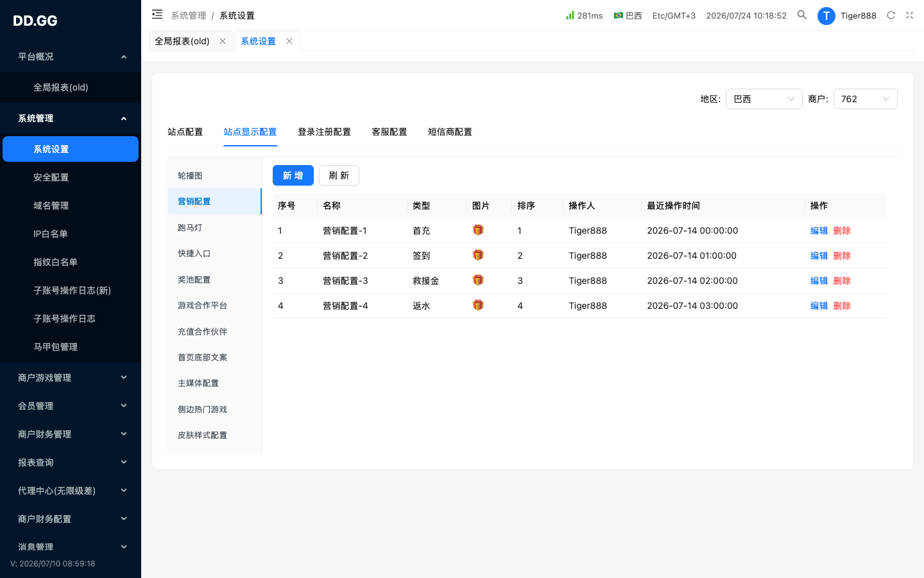Open 皮肤样式配置 in the side list
Image resolution: width=924 pixels, height=578 pixels.
(x=214, y=435)
